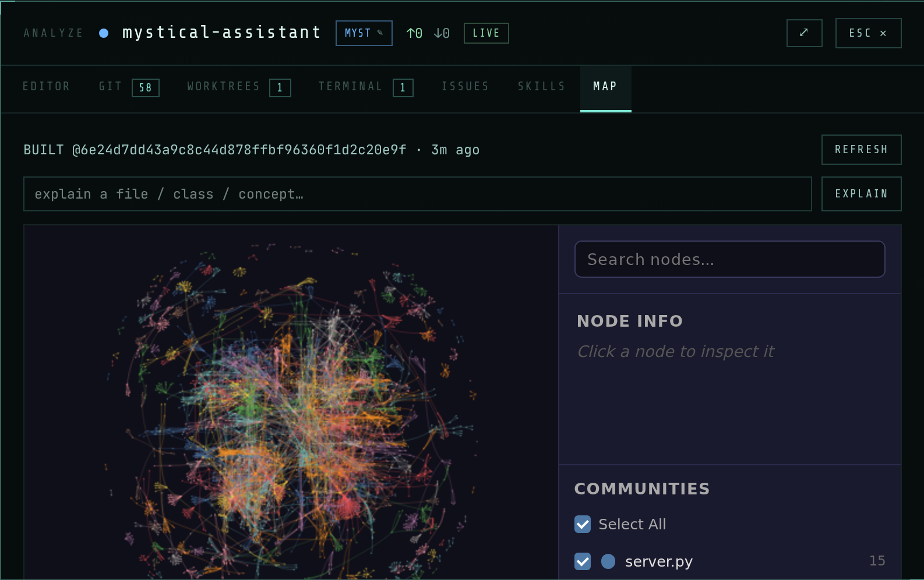This screenshot has height=580, width=924.
Task: Click the commits ahead up-arrow counter
Action: [414, 33]
